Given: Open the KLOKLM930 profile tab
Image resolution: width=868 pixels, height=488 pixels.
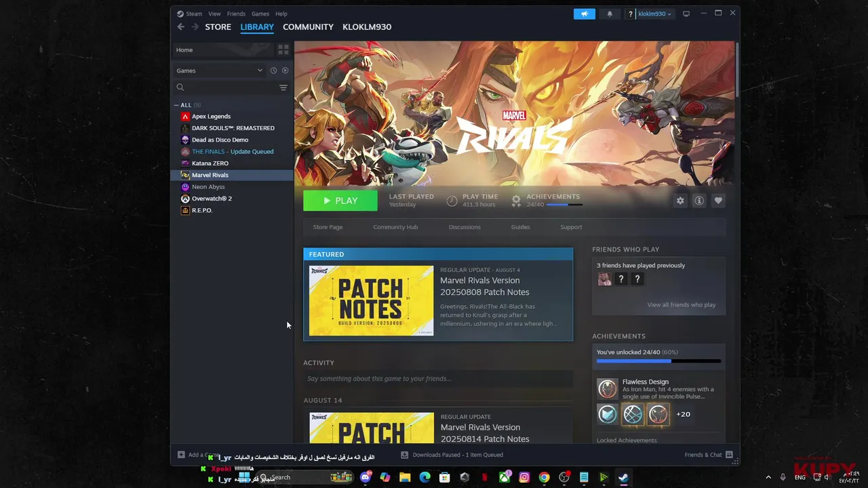Looking at the screenshot, I should (x=367, y=27).
